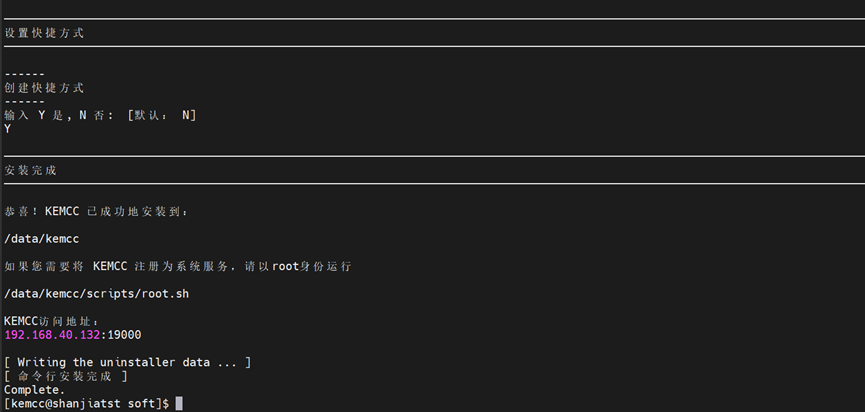Click the 'Writing the uninstaller data' line
This screenshot has width=865, height=412.
[x=127, y=362]
